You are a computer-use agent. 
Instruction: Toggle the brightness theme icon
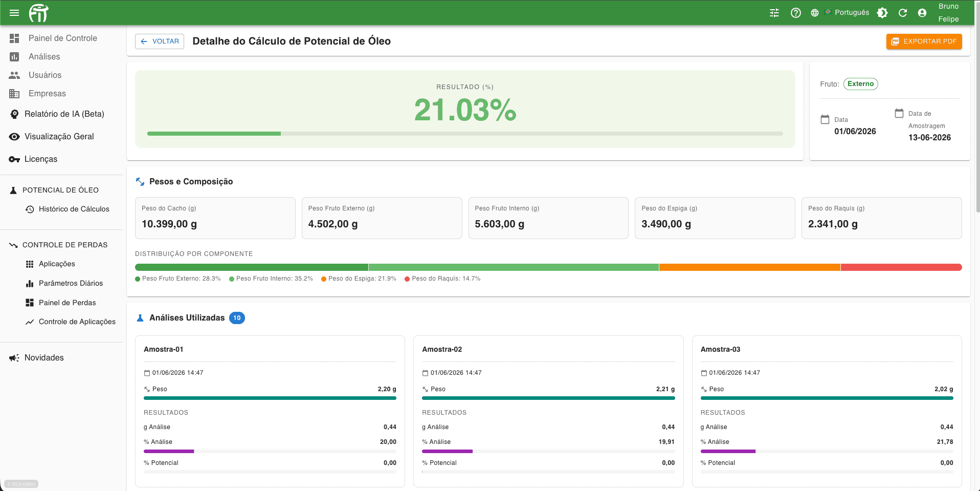point(882,13)
